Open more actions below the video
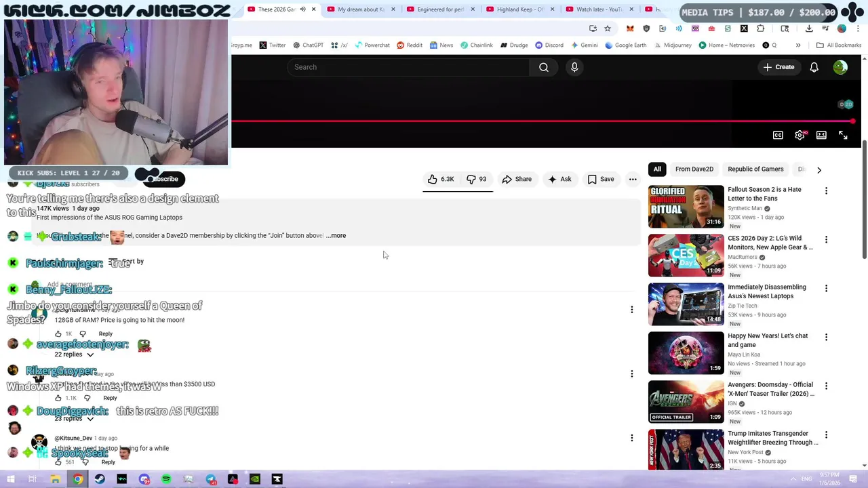The height and width of the screenshot is (488, 868). (633, 179)
